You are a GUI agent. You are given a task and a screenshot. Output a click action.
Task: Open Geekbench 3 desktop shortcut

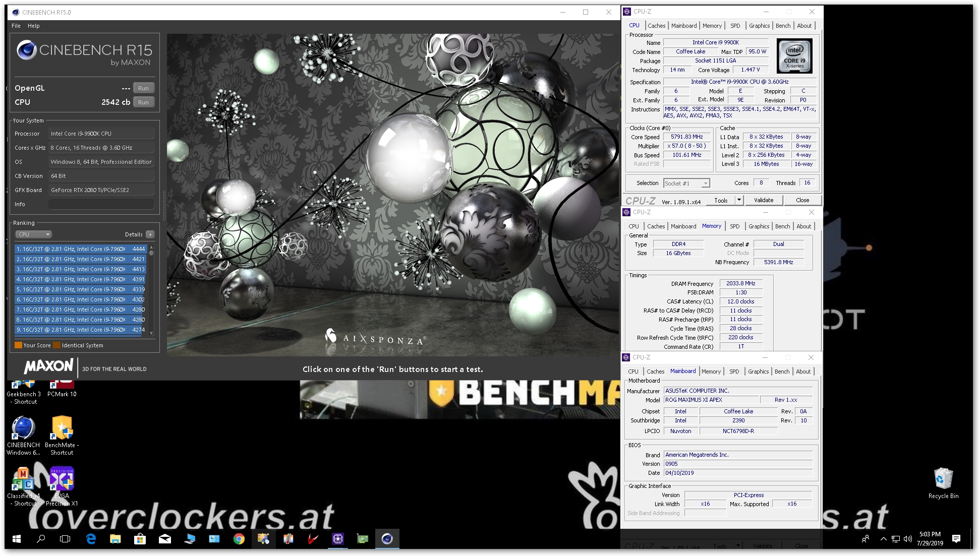coord(24,392)
